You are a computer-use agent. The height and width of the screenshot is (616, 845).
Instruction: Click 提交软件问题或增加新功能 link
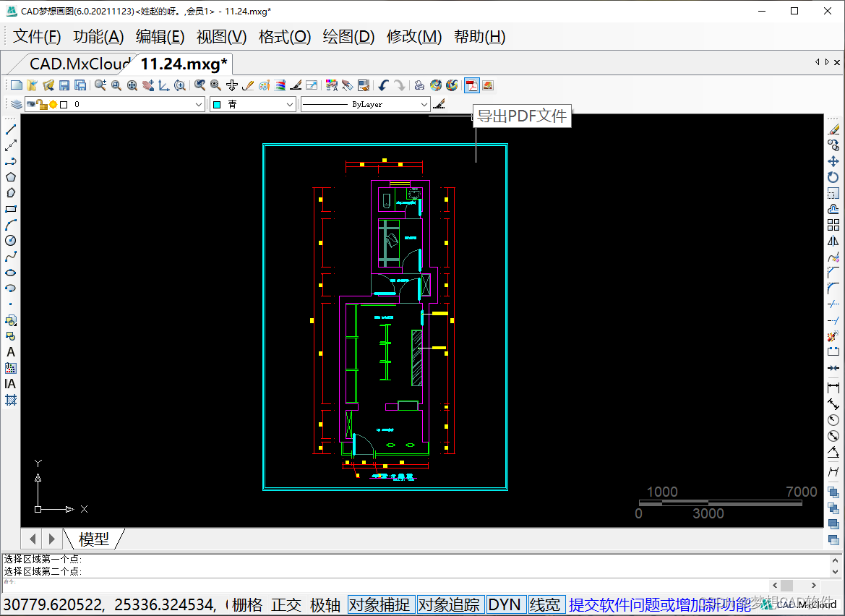click(659, 604)
